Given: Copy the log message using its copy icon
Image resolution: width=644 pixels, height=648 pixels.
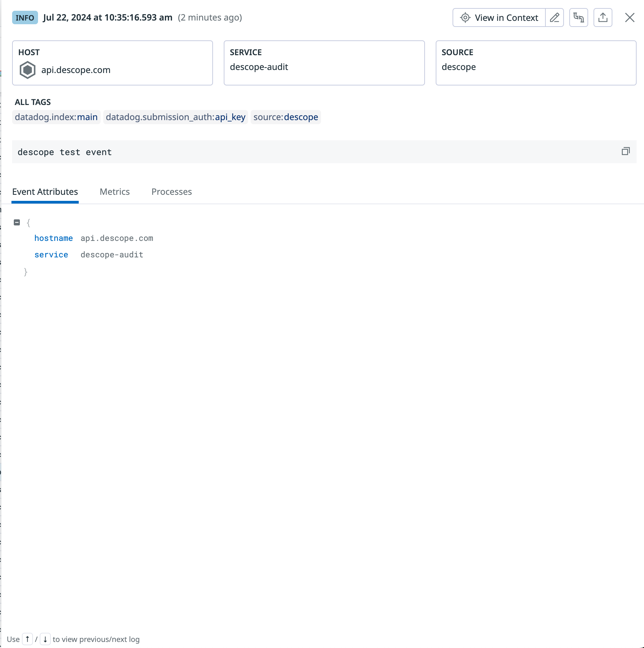Looking at the screenshot, I should (x=626, y=151).
